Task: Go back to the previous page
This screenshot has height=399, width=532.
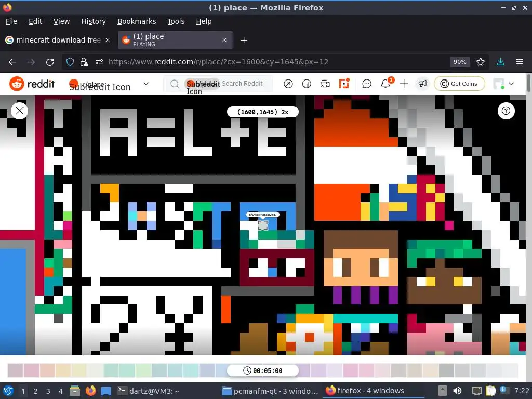Action: pyautogui.click(x=12, y=62)
